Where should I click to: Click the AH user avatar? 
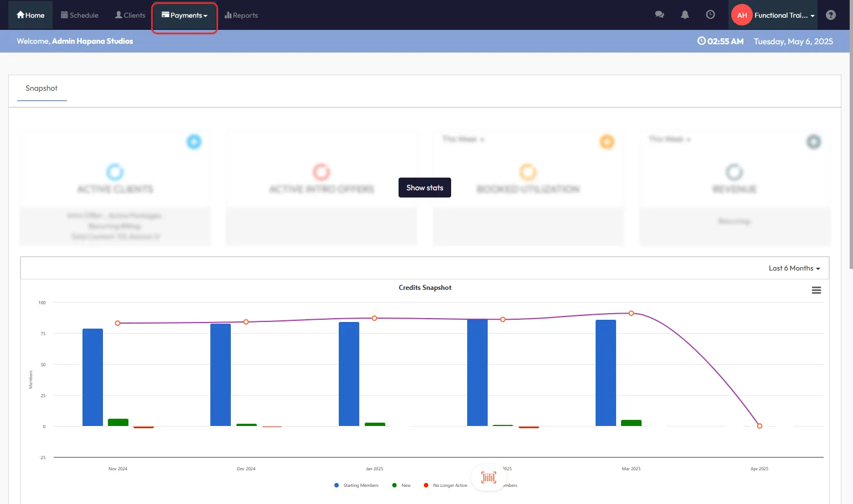[742, 15]
